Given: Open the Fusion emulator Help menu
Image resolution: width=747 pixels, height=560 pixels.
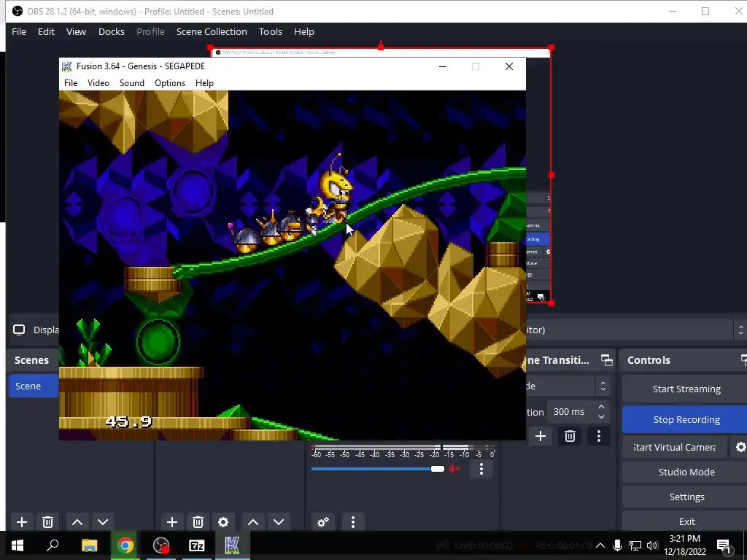Looking at the screenshot, I should click(204, 83).
